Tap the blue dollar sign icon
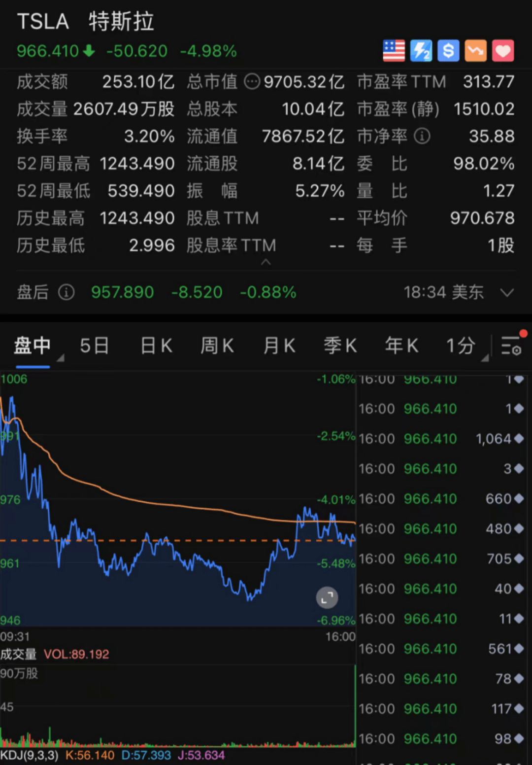Screen dimensions: 532x765 (x=448, y=51)
